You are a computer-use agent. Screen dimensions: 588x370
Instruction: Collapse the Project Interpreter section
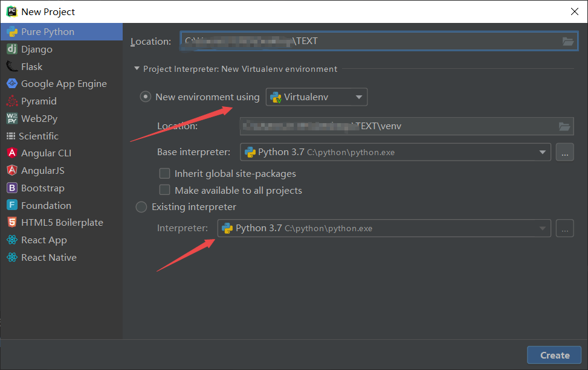(x=137, y=69)
